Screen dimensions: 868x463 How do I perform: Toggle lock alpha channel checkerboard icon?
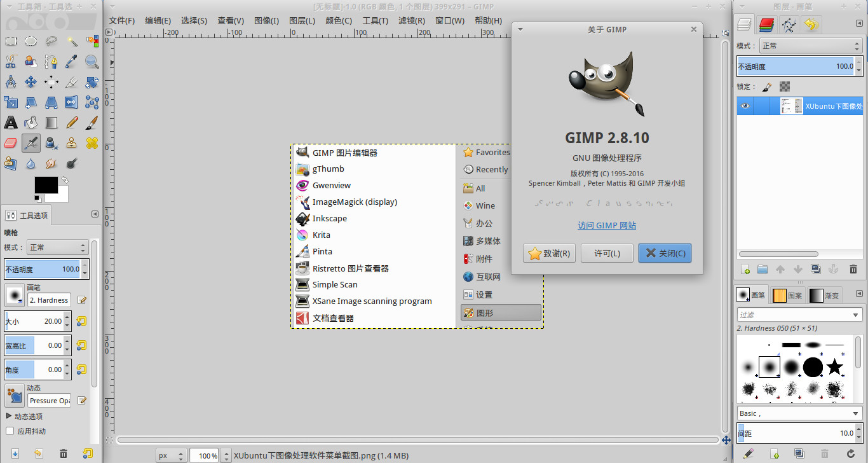pos(785,86)
